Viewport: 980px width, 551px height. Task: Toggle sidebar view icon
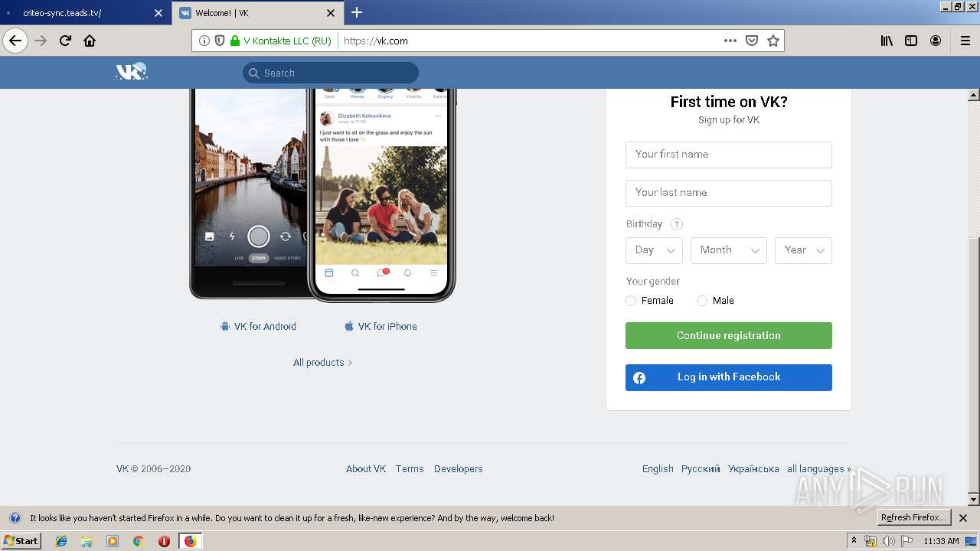point(911,41)
